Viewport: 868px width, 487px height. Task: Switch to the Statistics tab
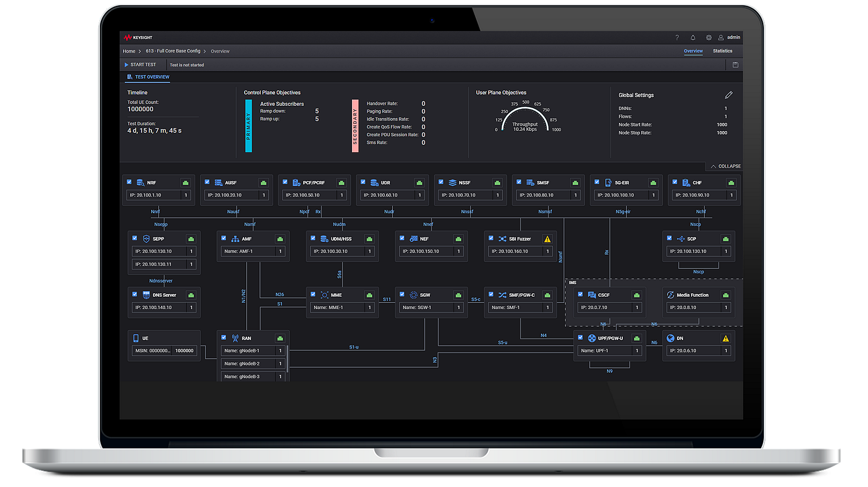click(x=723, y=51)
